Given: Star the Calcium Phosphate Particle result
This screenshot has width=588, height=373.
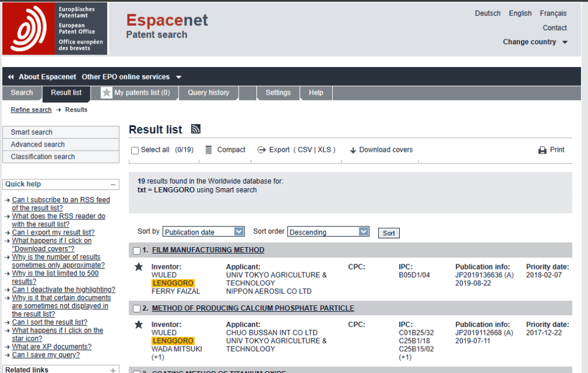Looking at the screenshot, I should pyautogui.click(x=139, y=325).
